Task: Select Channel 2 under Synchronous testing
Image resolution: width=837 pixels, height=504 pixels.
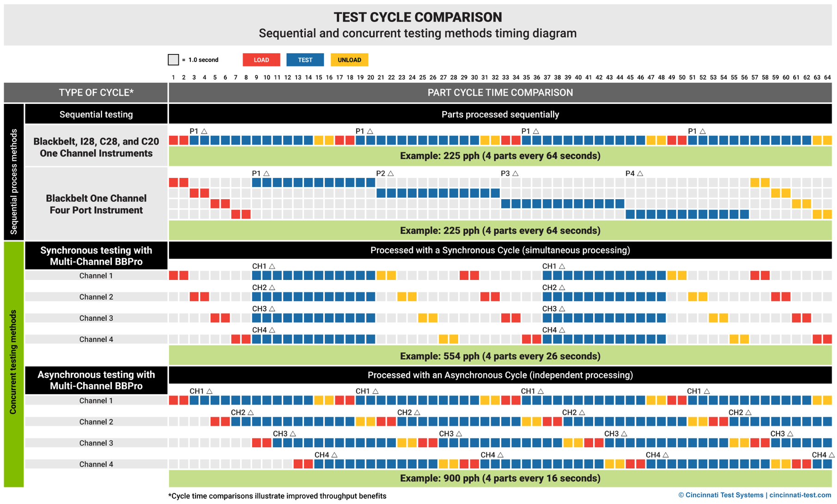Action: click(96, 297)
